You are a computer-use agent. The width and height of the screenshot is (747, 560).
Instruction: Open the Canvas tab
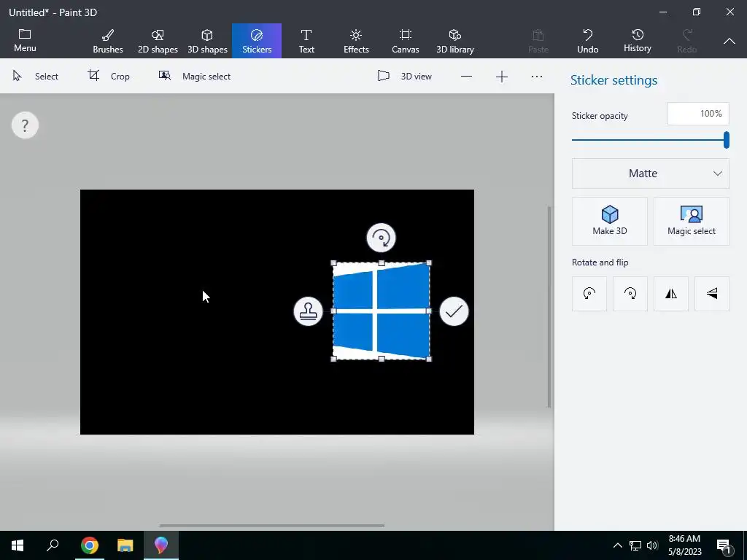pyautogui.click(x=406, y=41)
